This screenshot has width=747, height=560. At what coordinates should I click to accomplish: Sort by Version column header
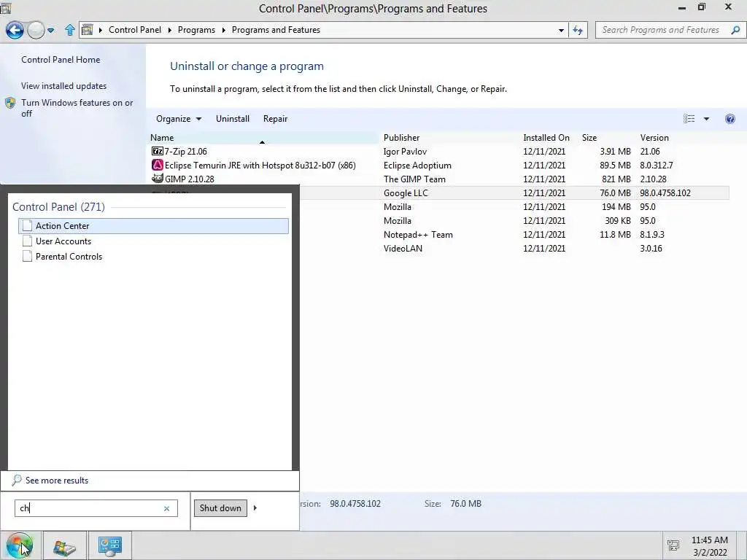654,138
